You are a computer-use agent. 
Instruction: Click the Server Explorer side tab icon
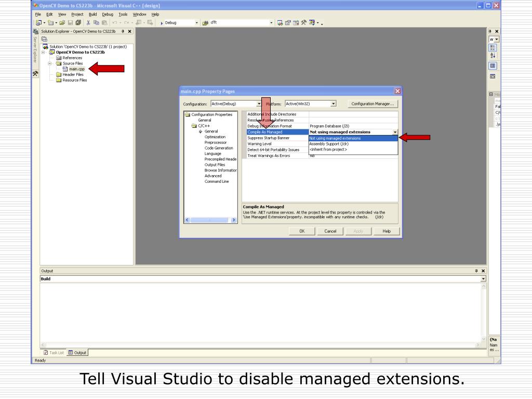pos(35,32)
